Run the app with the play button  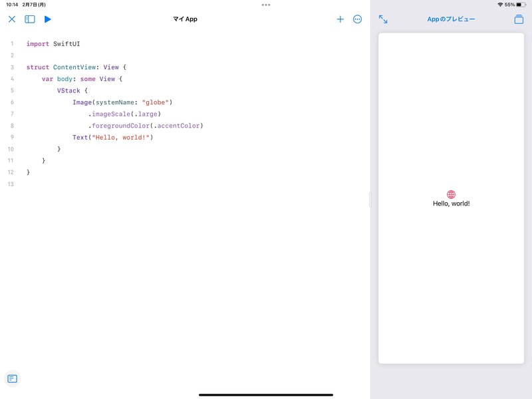[x=47, y=19]
